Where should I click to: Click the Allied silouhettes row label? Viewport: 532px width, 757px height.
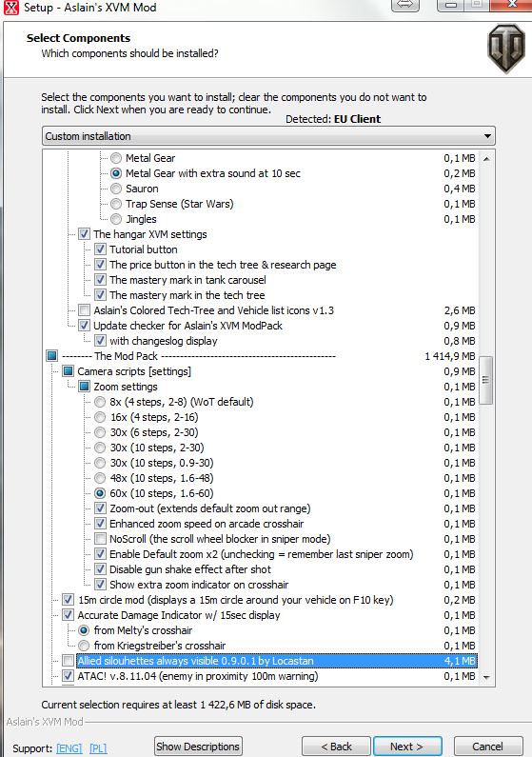(x=196, y=661)
